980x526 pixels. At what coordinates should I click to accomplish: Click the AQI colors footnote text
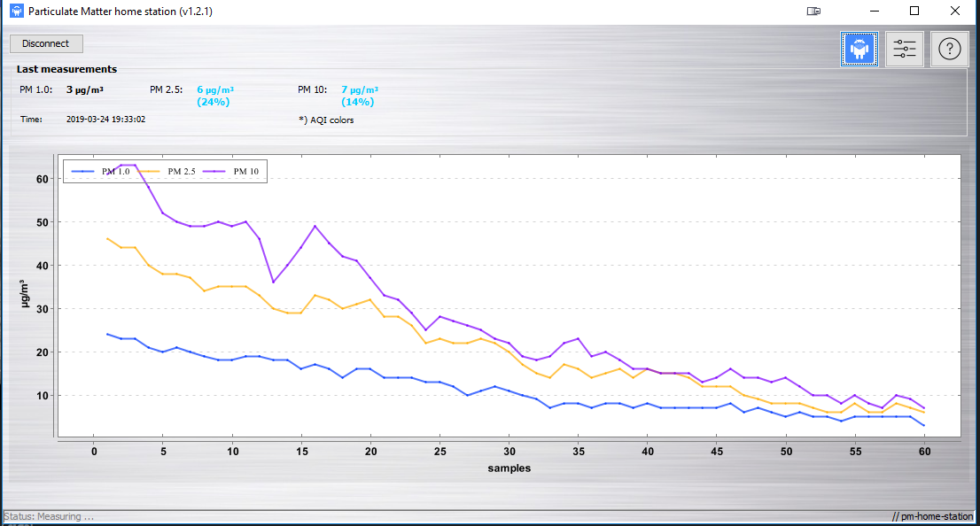point(326,120)
